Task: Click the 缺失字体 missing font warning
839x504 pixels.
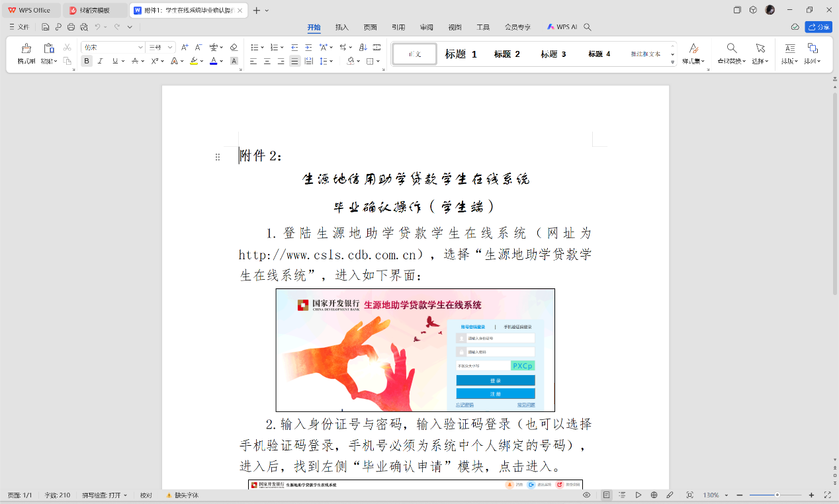Action: click(183, 495)
